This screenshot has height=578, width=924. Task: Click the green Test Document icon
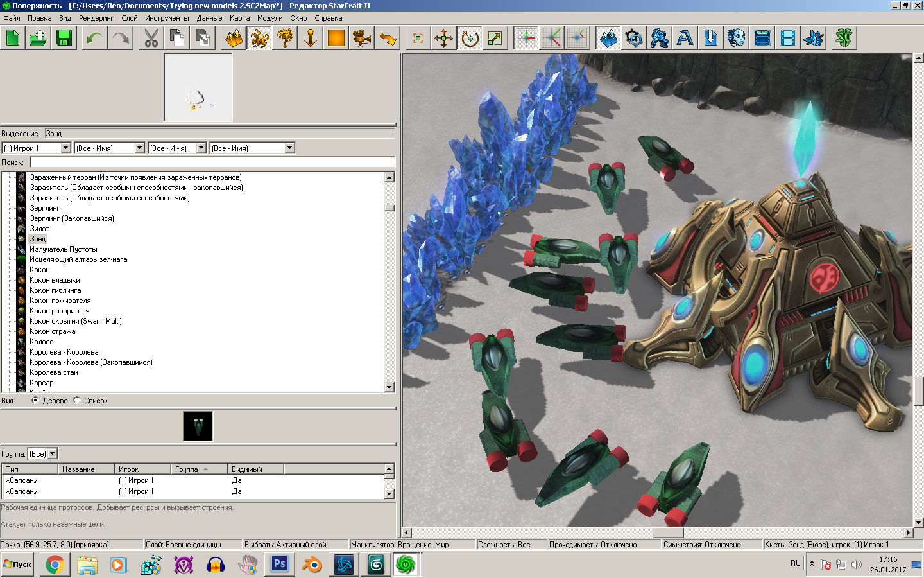[x=844, y=38]
